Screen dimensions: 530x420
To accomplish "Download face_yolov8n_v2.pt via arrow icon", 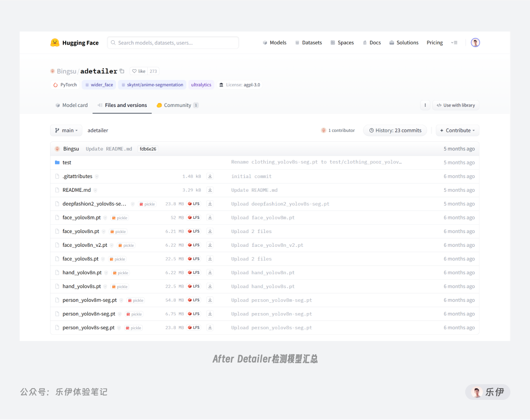I will pyautogui.click(x=210, y=245).
